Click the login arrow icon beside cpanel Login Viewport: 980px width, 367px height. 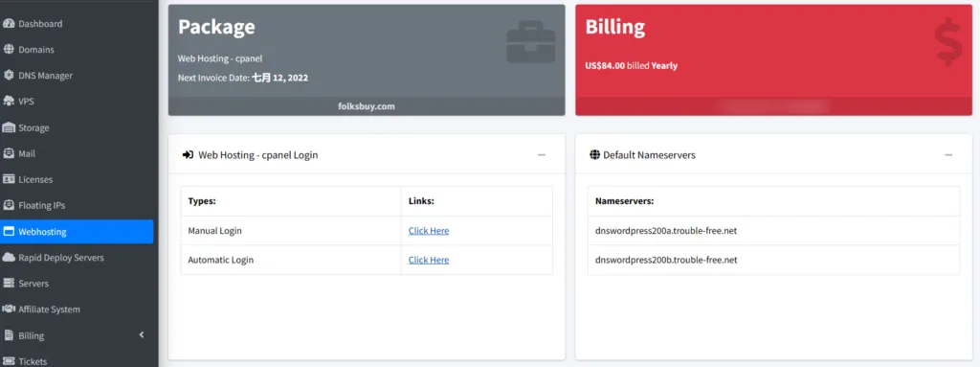click(188, 154)
